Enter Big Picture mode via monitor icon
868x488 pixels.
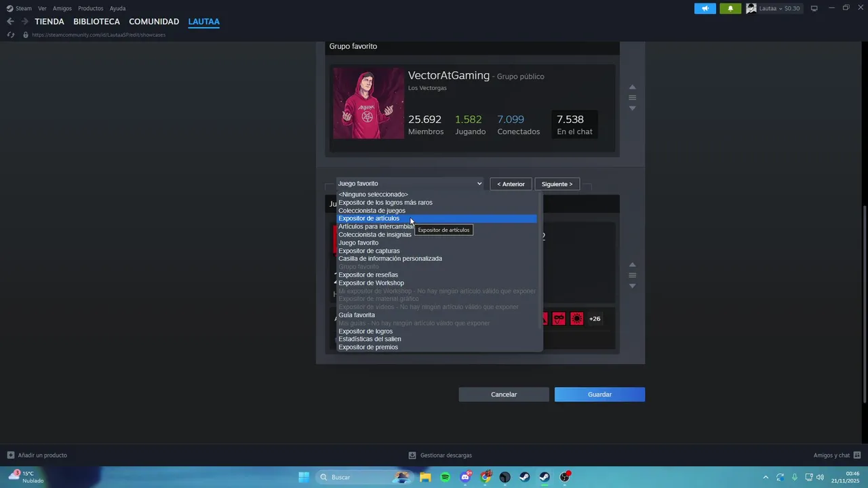[814, 8]
